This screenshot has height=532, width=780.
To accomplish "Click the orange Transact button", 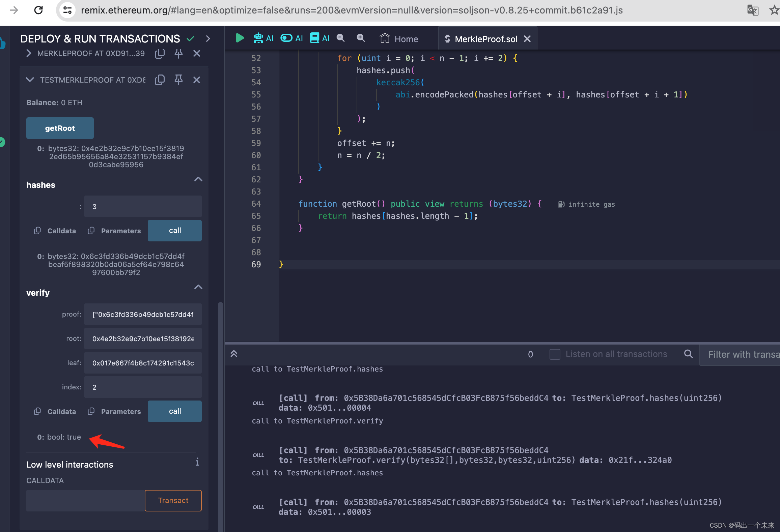I will (x=173, y=501).
